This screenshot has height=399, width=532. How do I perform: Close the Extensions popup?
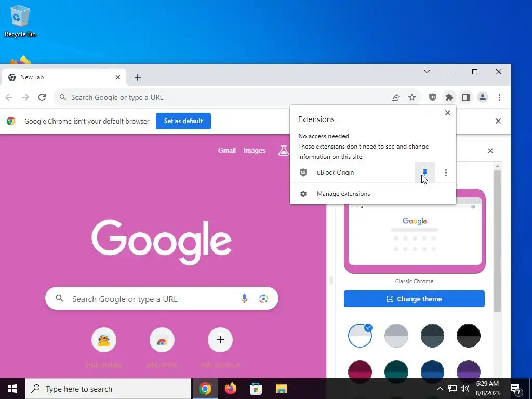[448, 113]
